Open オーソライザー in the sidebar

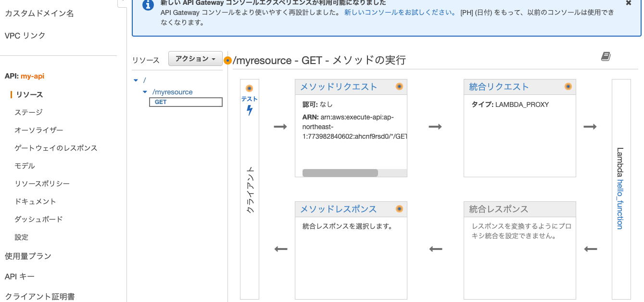tap(39, 130)
